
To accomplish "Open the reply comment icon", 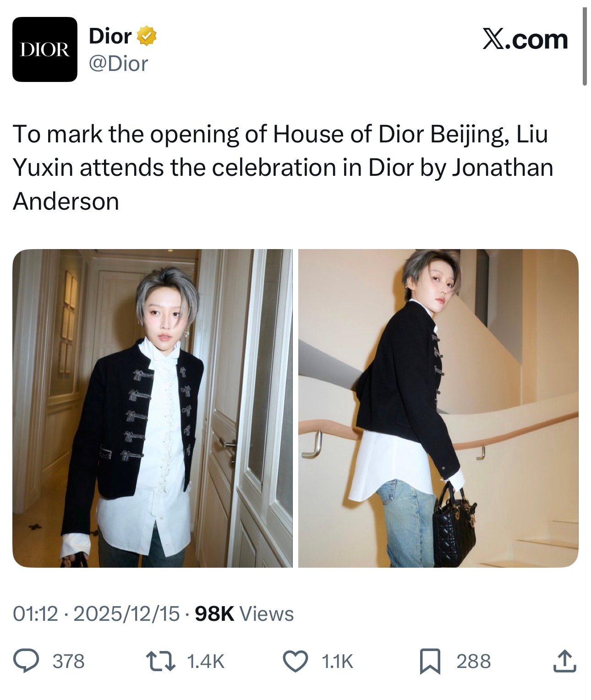I will click(26, 661).
